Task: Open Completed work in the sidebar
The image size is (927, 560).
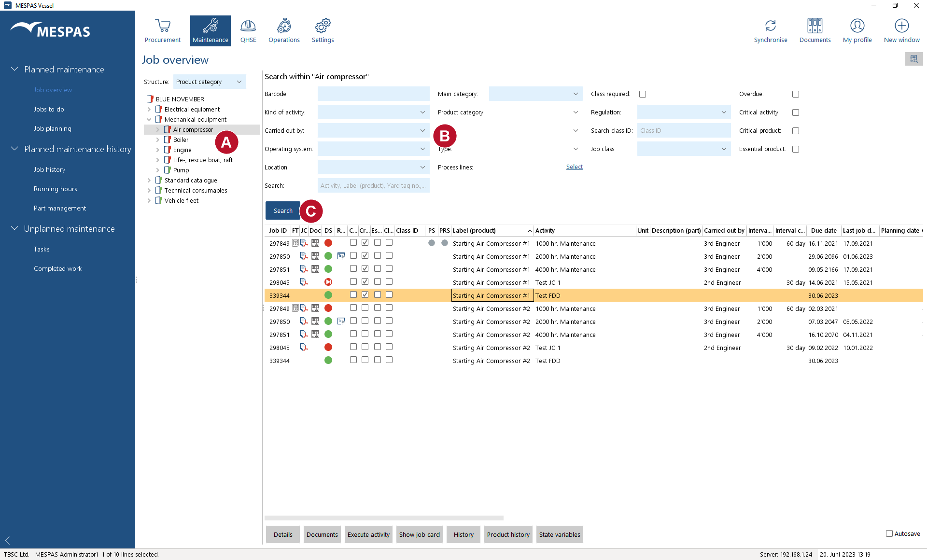Action: 57,268
